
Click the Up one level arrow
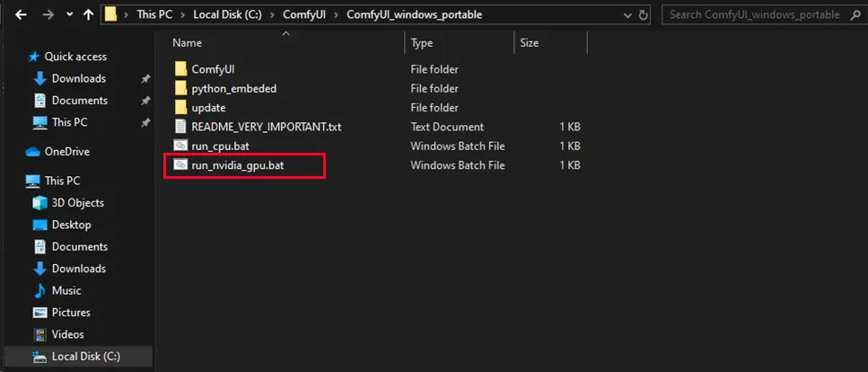coord(88,14)
